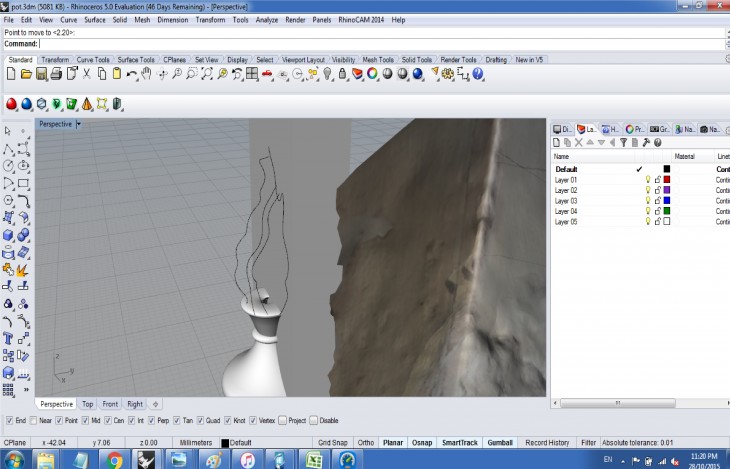730x469 pixels.
Task: Open the Millimeters units field in status bar
Action: pyautogui.click(x=195, y=441)
